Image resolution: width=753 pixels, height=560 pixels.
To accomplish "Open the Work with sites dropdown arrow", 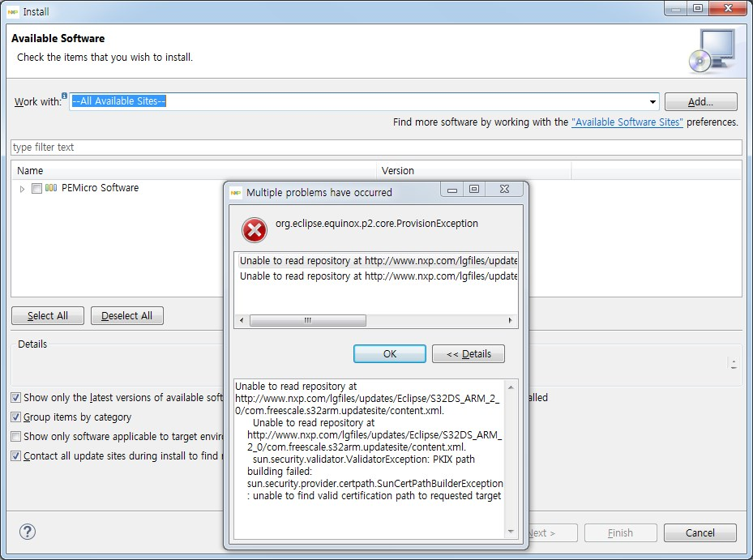I will click(x=652, y=102).
